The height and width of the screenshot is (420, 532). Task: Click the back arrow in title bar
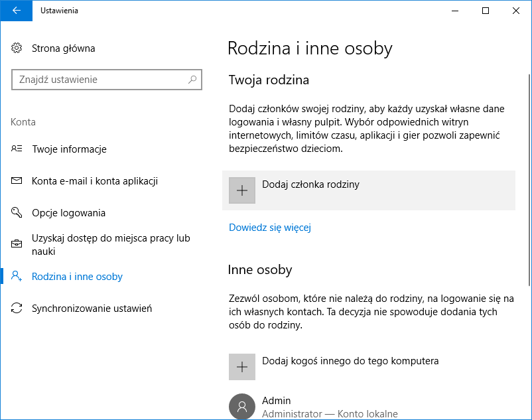point(16,11)
